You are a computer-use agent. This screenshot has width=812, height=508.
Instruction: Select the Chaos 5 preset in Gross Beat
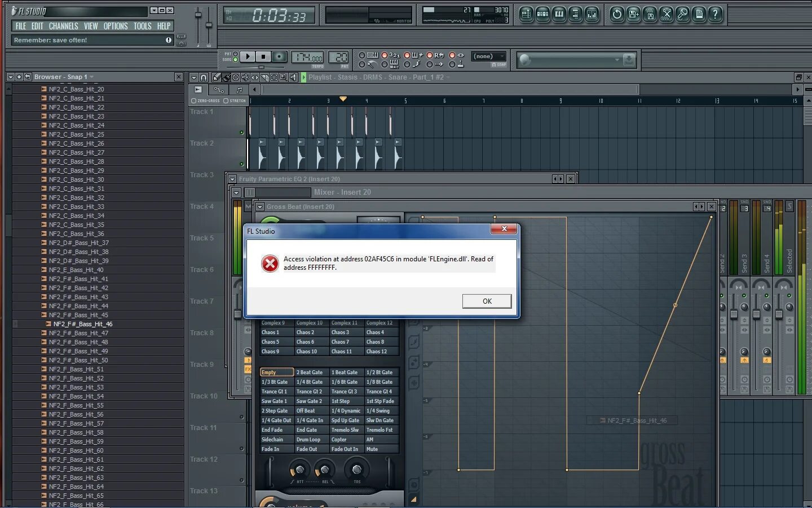click(277, 342)
